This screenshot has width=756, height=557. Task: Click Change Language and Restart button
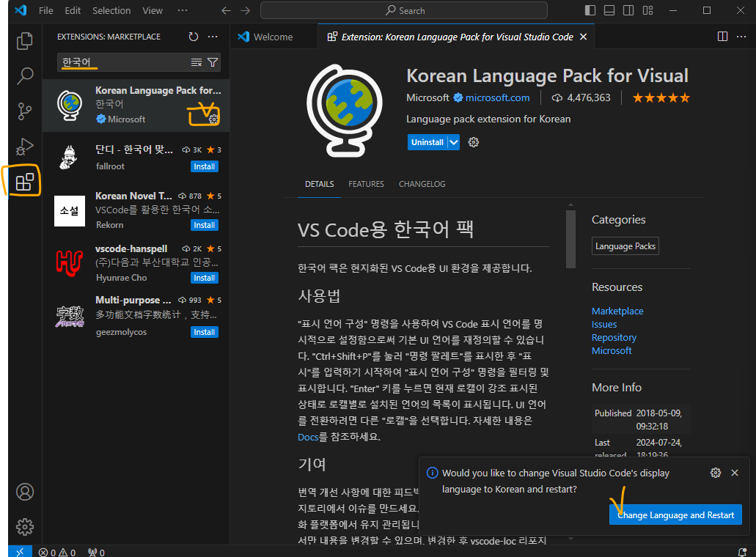(x=675, y=515)
